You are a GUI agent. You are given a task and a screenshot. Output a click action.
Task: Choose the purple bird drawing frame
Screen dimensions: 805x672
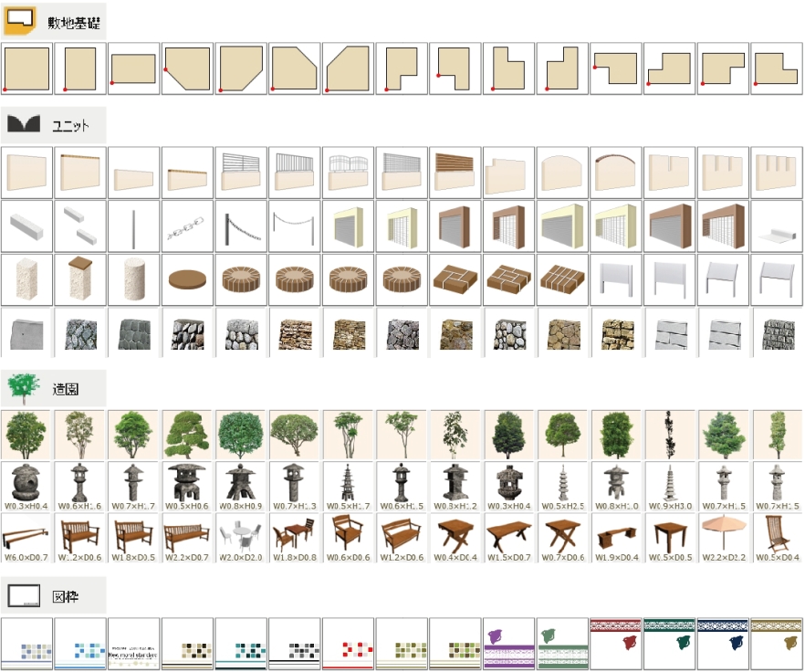pyautogui.click(x=509, y=644)
